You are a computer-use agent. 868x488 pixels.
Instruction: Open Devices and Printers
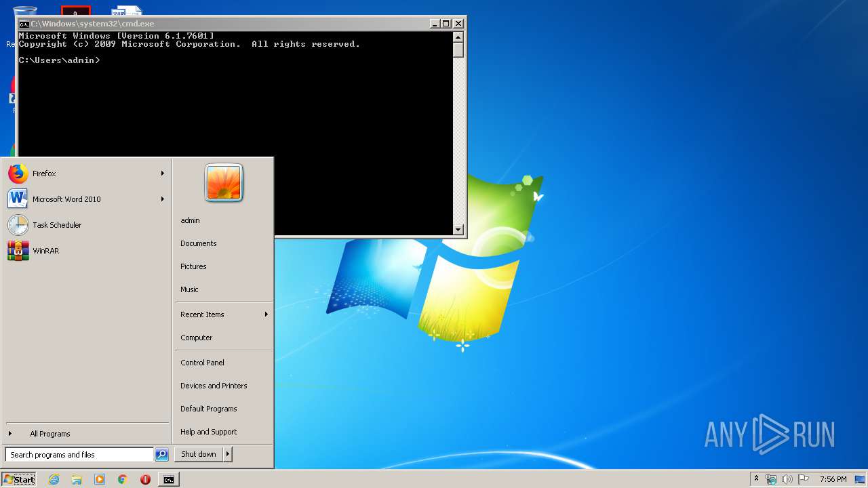click(224, 386)
